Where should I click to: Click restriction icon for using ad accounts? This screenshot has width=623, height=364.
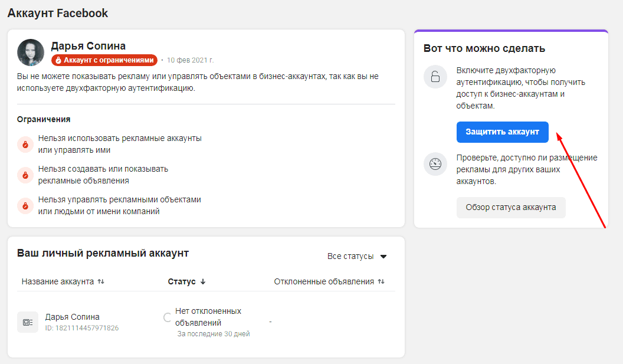click(25, 144)
